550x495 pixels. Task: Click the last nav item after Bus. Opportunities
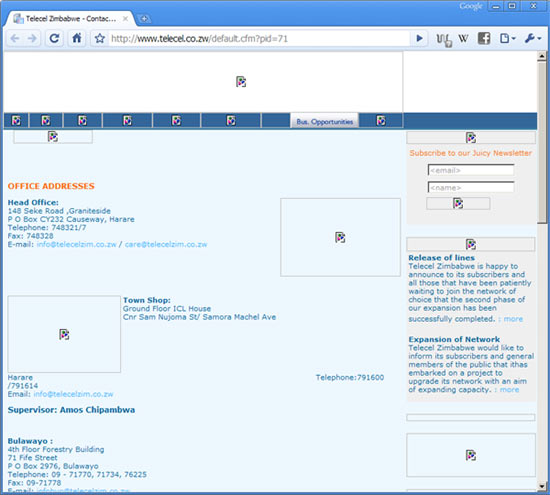click(x=381, y=121)
